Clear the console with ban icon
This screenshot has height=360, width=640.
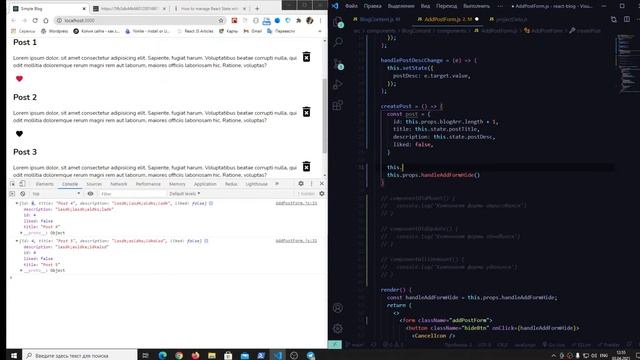(23, 193)
